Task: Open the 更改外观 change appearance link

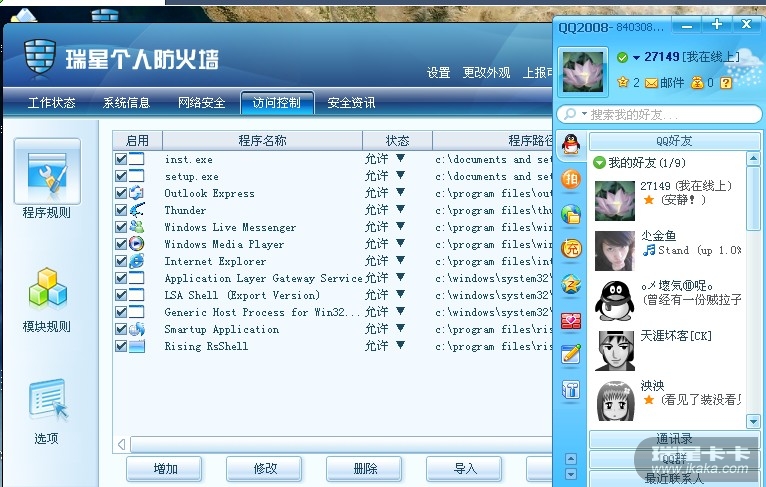Action: pyautogui.click(x=487, y=73)
